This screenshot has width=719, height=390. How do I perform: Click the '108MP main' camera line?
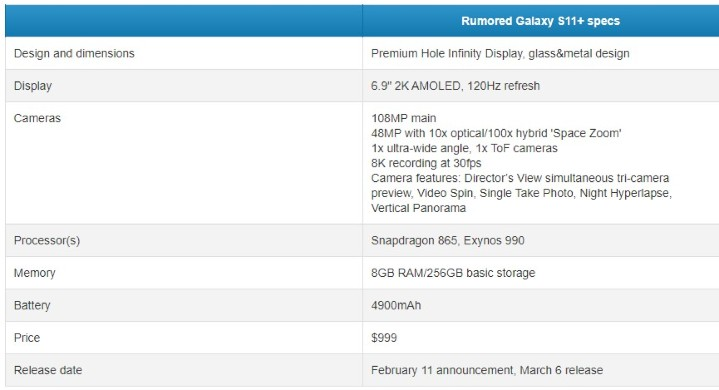click(x=404, y=118)
